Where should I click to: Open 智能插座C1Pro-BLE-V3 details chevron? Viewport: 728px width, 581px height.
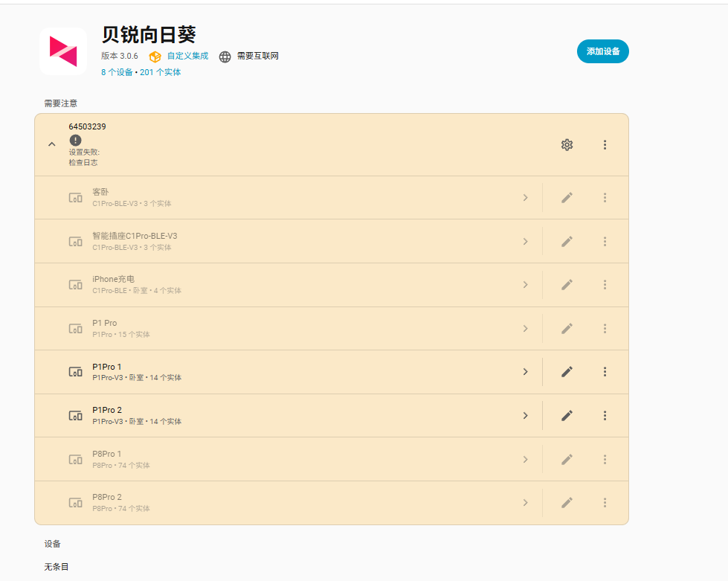[525, 242]
